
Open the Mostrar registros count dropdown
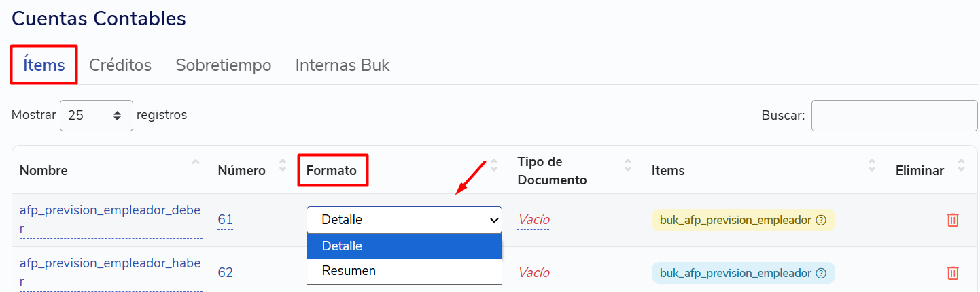(x=97, y=116)
